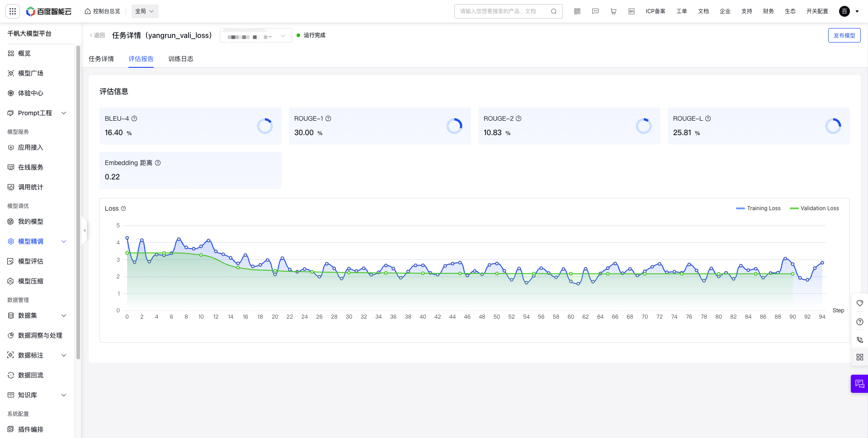The width and height of the screenshot is (868, 438).
Task: Open the ICP备案 menu item
Action: coord(656,11)
